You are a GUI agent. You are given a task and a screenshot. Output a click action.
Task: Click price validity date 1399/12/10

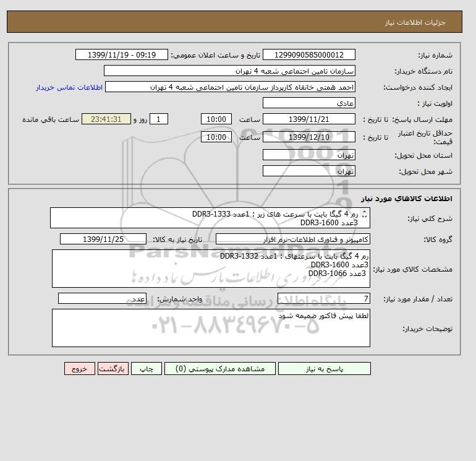tap(309, 137)
